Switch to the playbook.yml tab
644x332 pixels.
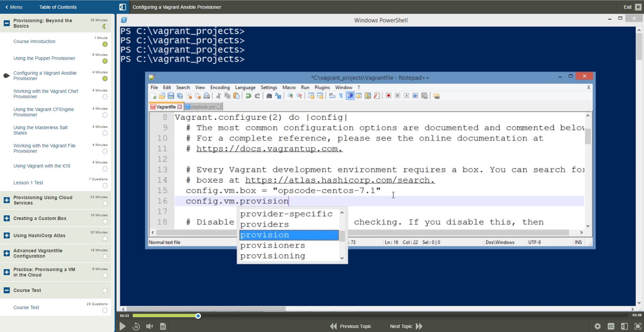(x=202, y=106)
